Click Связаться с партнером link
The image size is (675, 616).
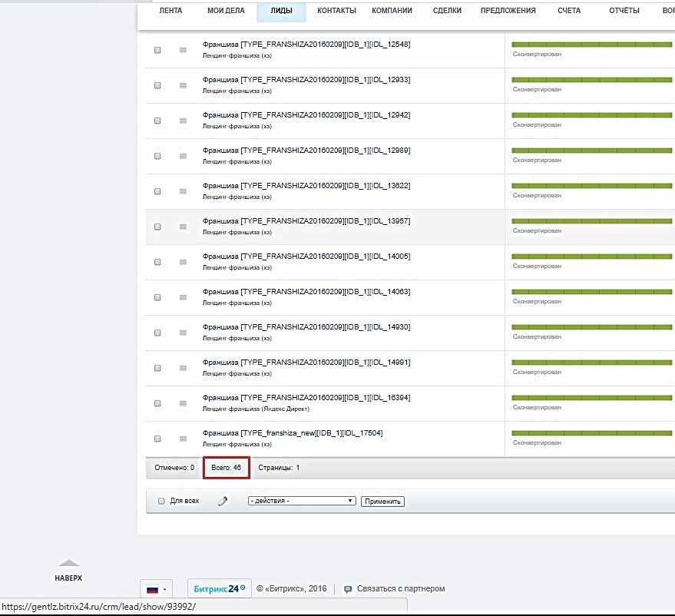click(x=401, y=589)
